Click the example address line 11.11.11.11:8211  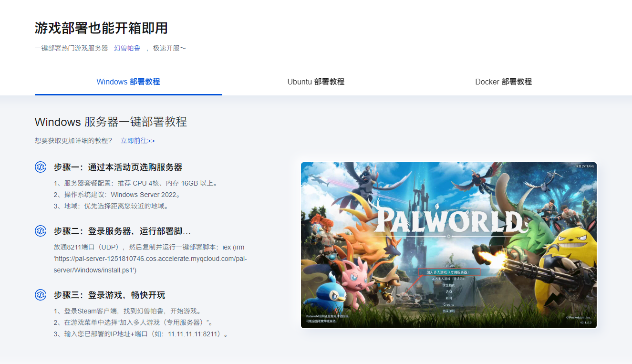pyautogui.click(x=142, y=334)
